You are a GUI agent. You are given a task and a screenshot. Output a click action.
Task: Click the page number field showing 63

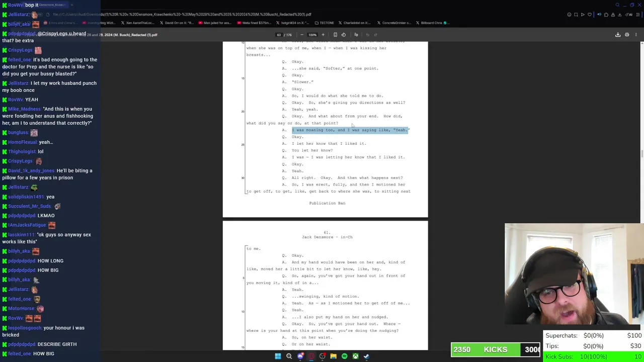coord(279,35)
